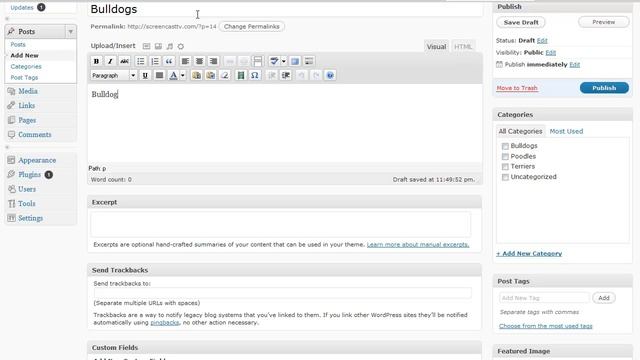Viewport: 640px width, 360px height.
Task: Open the Pages admin menu
Action: tap(27, 120)
